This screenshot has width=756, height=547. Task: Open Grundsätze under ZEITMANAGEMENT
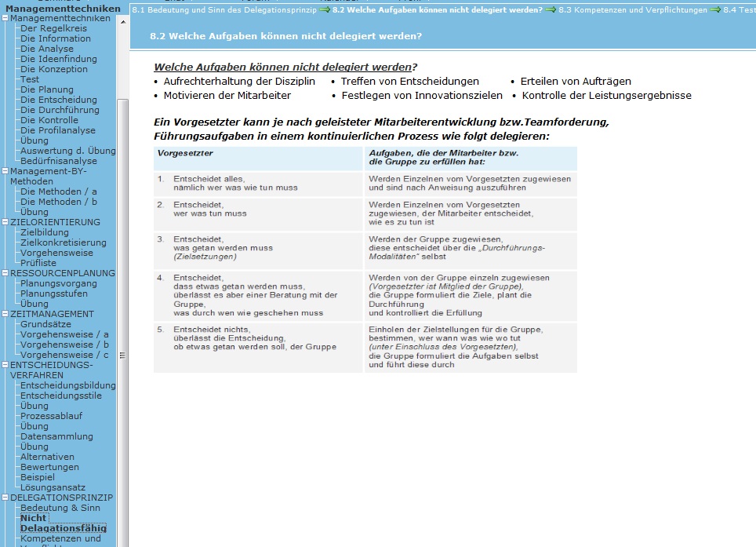[45, 324]
